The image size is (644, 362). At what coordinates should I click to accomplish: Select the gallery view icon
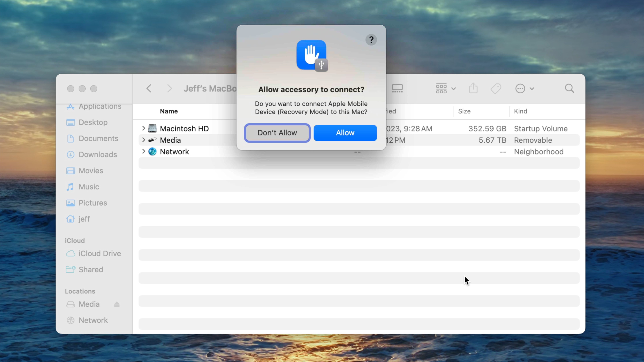[397, 88]
